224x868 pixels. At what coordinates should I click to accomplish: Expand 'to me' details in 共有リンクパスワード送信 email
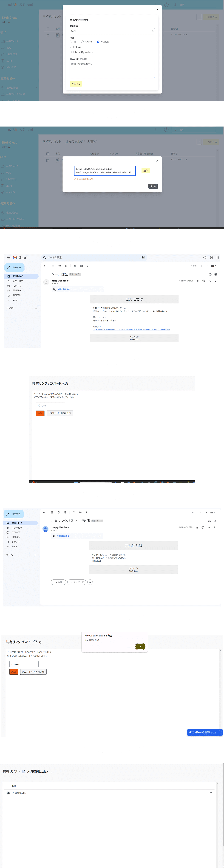(57, 530)
